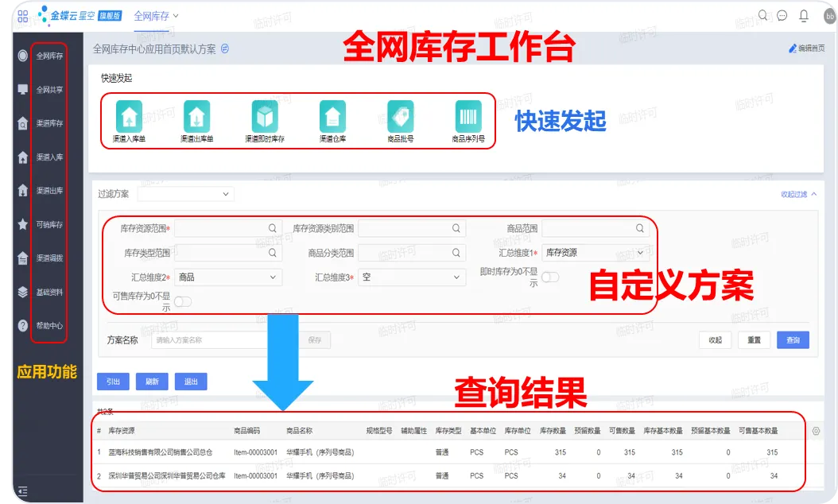This screenshot has width=838, height=504.
Task: Click the search magnifier in top bar
Action: [x=762, y=15]
